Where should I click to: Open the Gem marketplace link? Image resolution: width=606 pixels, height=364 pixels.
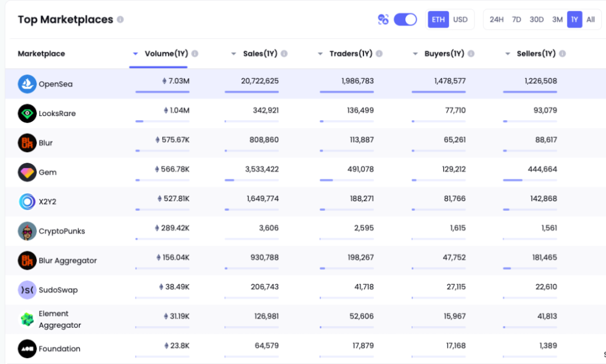(x=47, y=172)
